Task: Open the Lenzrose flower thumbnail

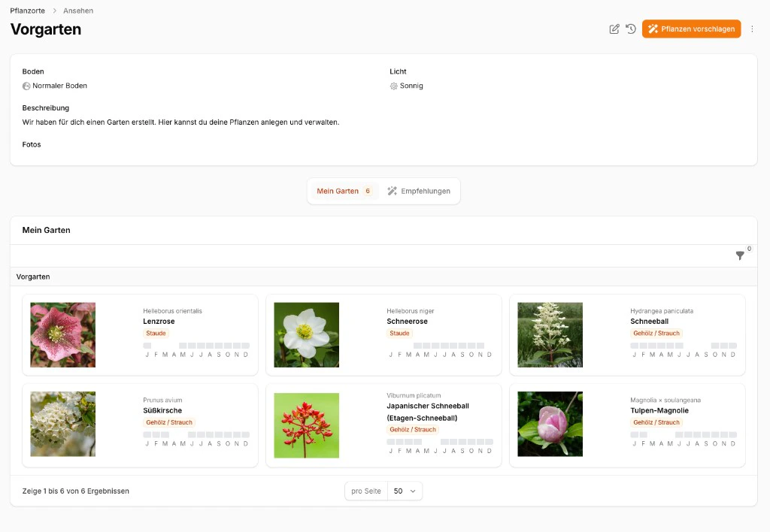Action: point(63,334)
